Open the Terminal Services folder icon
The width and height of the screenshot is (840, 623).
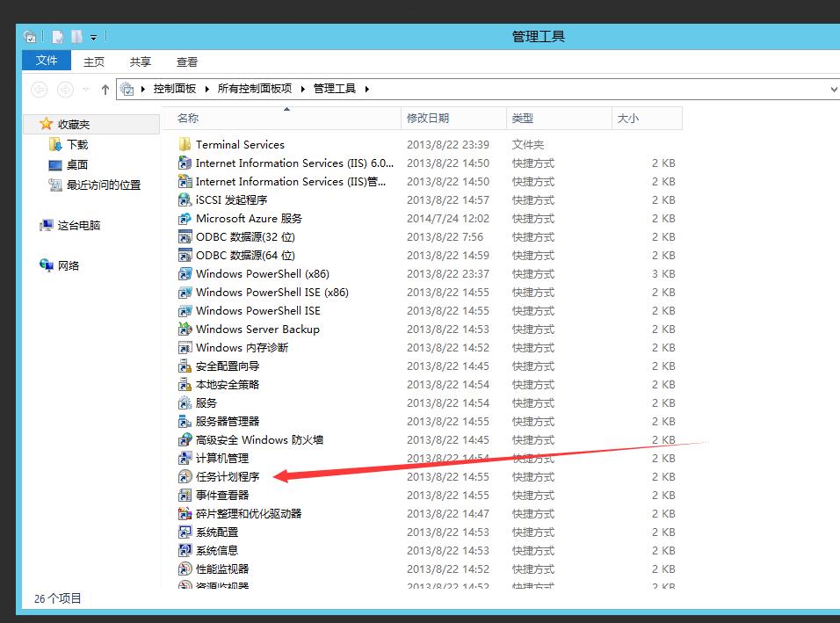[x=185, y=144]
